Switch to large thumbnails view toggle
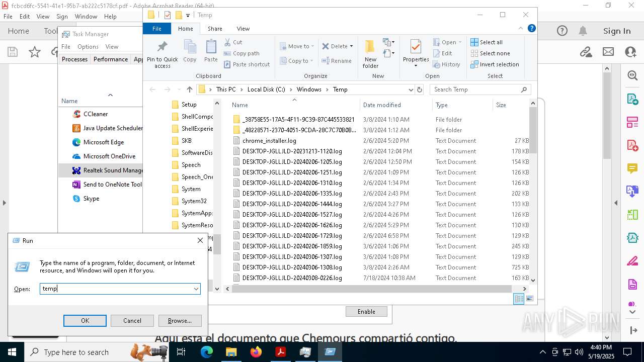 pos(529,299)
